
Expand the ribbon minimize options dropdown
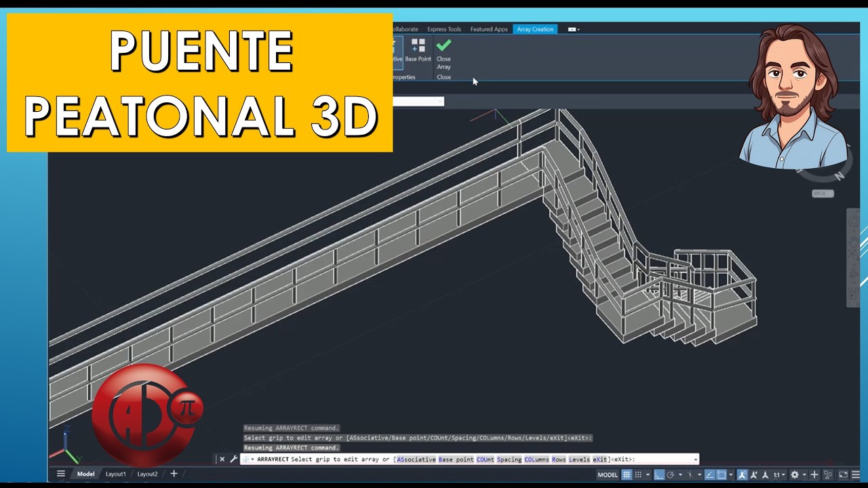pos(574,29)
